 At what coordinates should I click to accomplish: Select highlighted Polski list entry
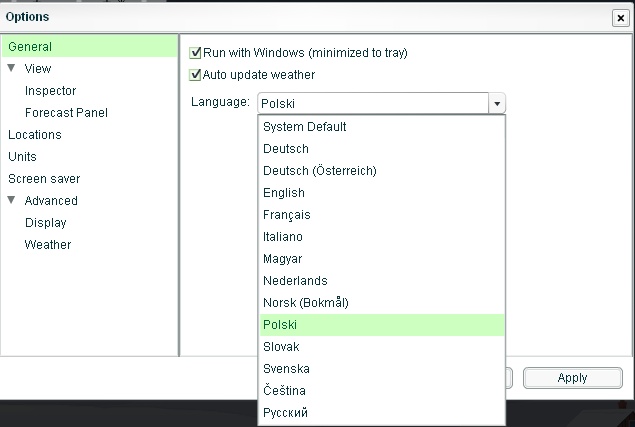coord(382,325)
